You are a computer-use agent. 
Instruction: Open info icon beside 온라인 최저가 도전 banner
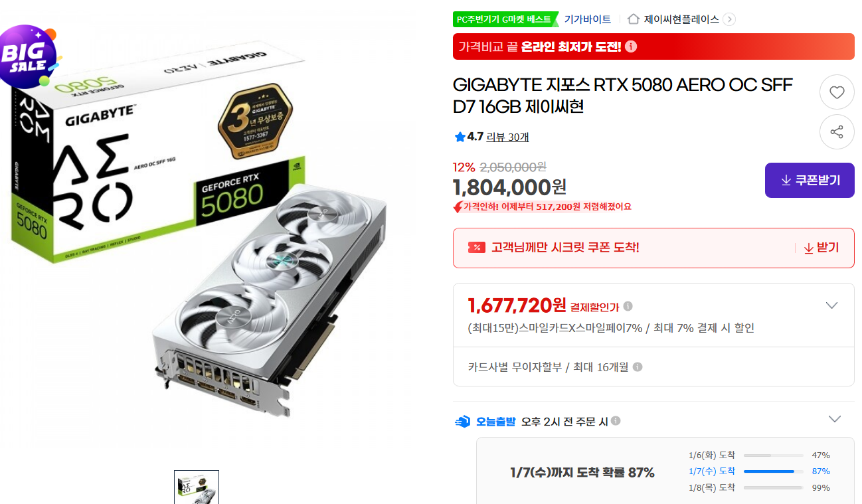[631, 46]
